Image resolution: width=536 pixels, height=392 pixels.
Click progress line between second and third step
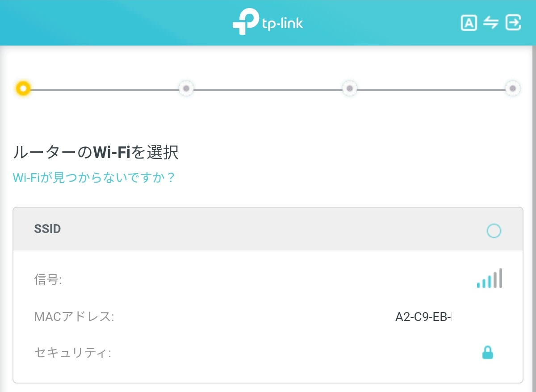pyautogui.click(x=268, y=90)
